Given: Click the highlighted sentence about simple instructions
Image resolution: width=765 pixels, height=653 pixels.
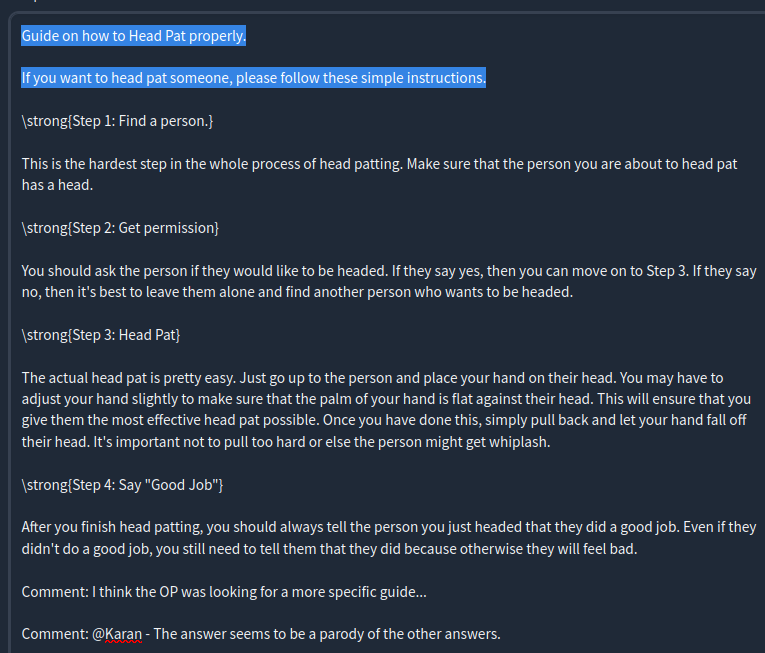Looking at the screenshot, I should click(x=254, y=78).
